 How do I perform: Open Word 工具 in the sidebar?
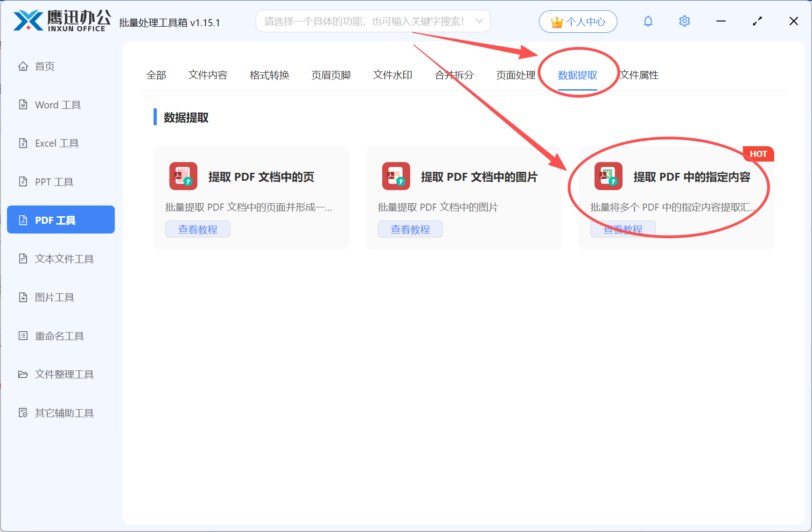click(61, 105)
